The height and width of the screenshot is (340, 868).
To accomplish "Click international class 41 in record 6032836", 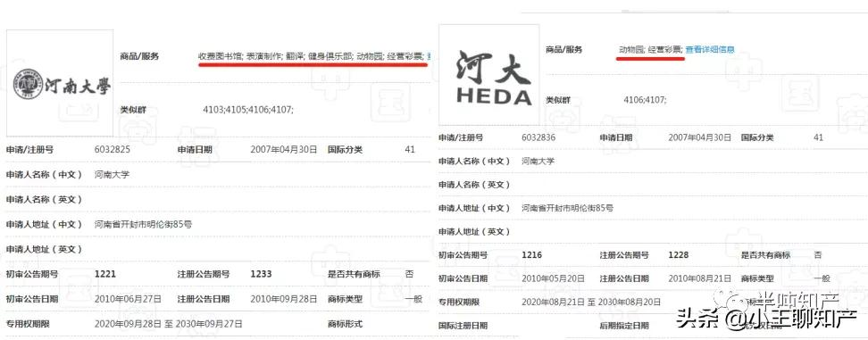I will pos(818,137).
